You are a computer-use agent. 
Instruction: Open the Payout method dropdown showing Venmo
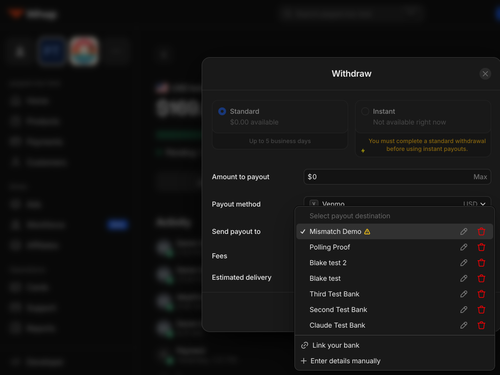pos(397,202)
